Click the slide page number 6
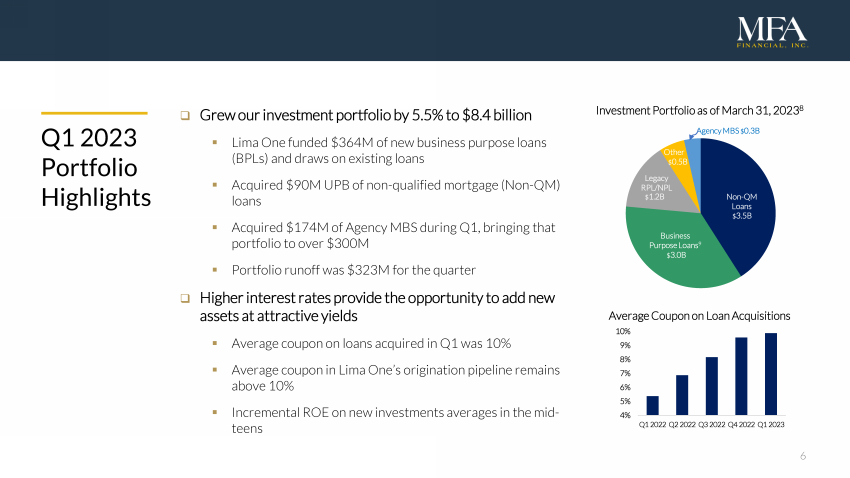This screenshot has height=478, width=850. click(x=803, y=456)
